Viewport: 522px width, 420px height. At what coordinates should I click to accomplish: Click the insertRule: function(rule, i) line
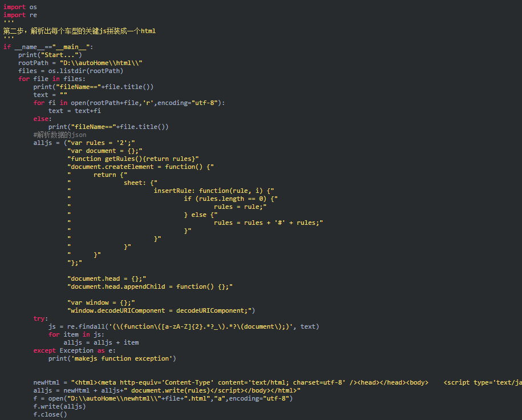(x=171, y=191)
